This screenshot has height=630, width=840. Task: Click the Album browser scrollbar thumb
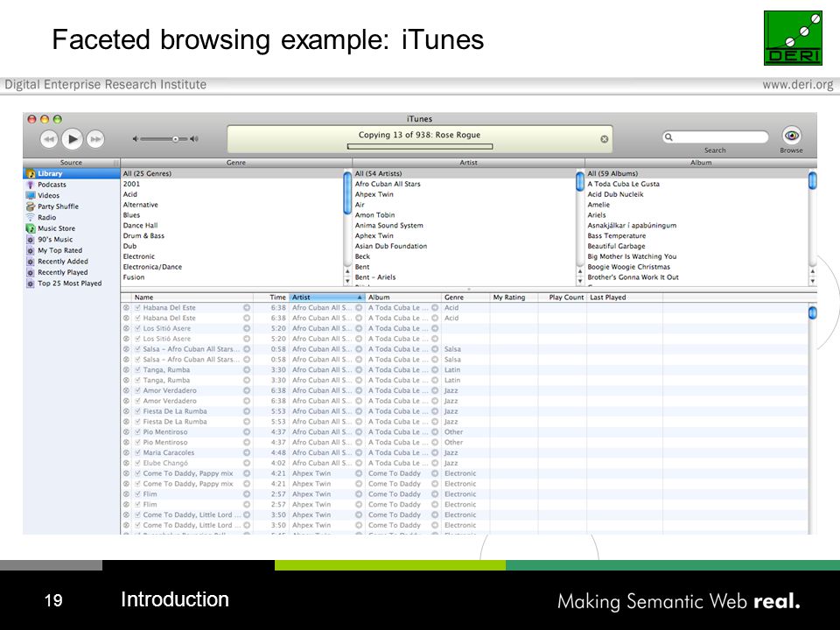[x=812, y=179]
